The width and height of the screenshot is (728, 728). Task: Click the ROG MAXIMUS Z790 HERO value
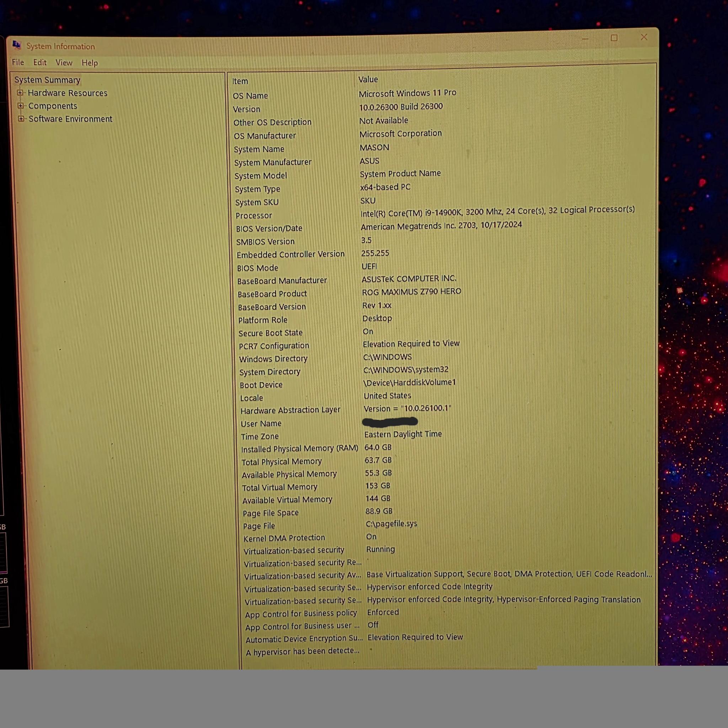click(412, 291)
